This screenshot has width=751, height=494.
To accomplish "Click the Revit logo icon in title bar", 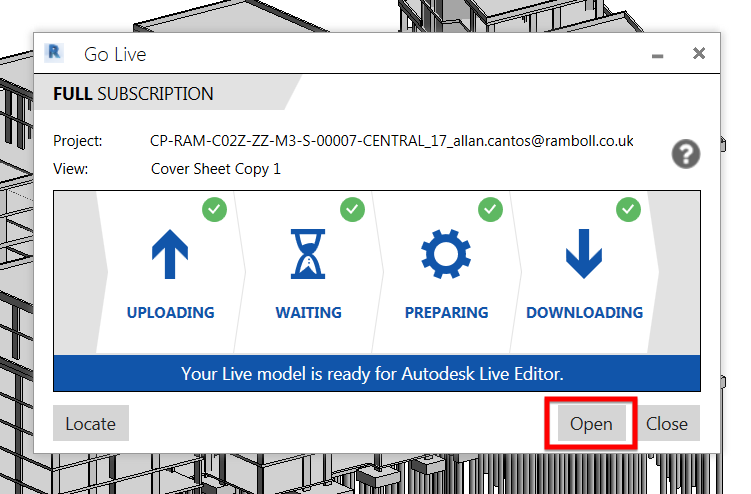I will (54, 52).
